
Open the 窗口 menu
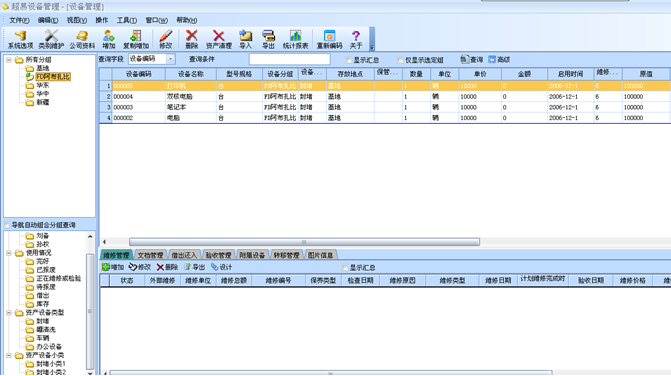(x=157, y=20)
